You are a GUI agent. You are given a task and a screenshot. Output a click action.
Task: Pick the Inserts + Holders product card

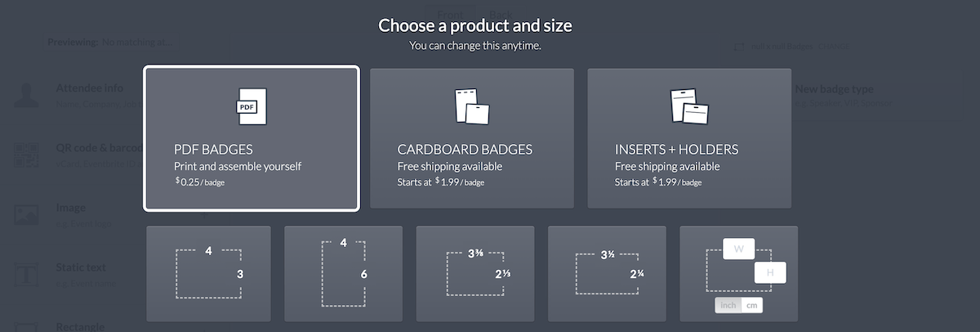(x=690, y=138)
